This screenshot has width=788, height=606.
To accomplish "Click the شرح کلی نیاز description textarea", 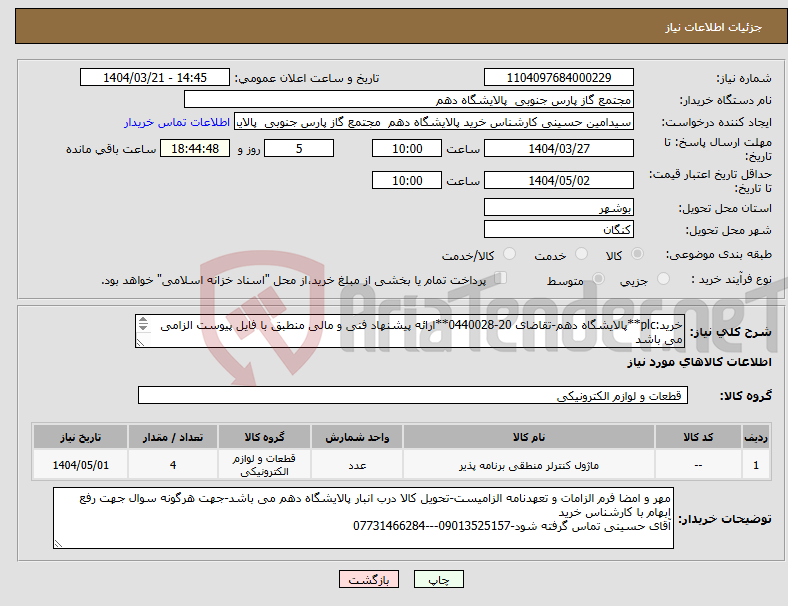I will coord(410,331).
